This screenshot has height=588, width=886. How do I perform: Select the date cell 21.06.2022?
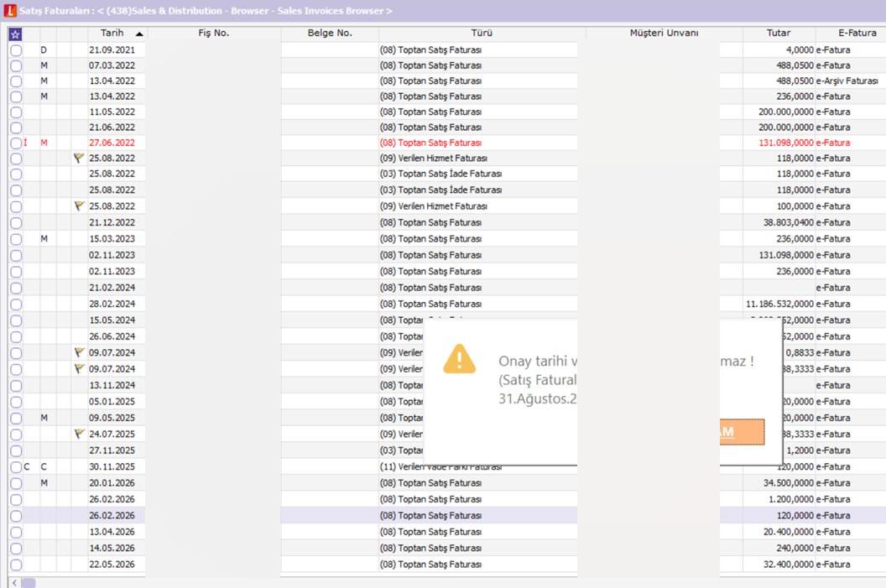point(112,127)
